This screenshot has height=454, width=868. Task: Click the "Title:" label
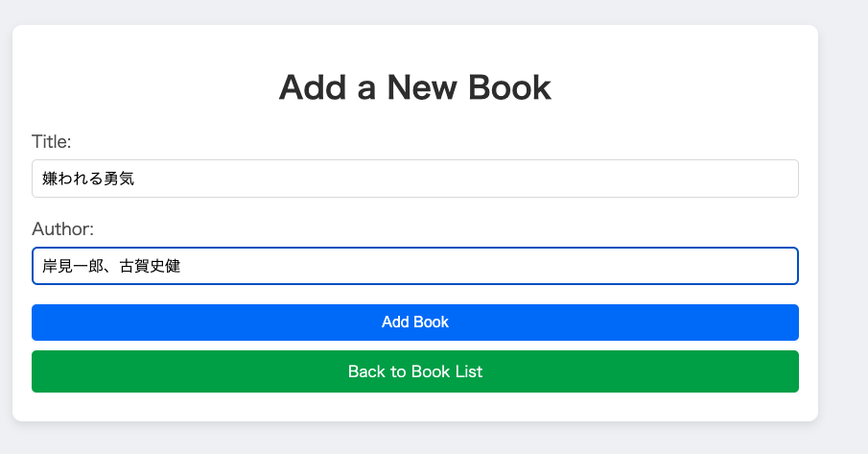pos(52,142)
